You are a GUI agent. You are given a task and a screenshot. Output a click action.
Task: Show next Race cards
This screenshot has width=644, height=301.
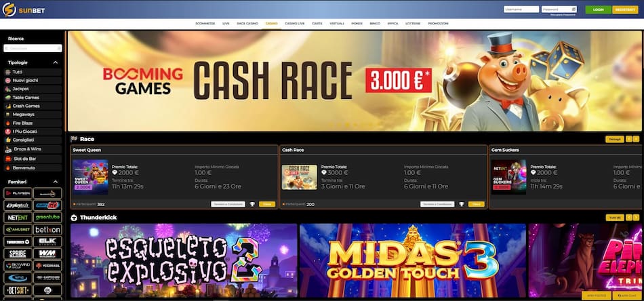[636, 139]
